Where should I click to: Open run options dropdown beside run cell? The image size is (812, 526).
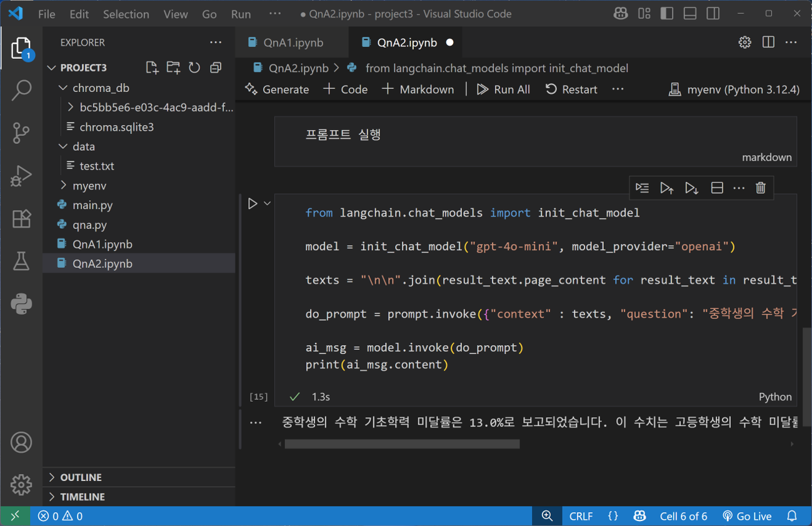[268, 204]
